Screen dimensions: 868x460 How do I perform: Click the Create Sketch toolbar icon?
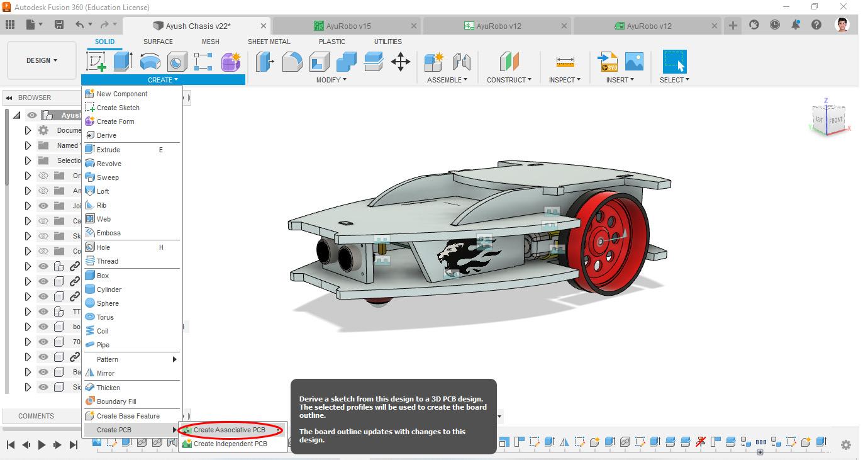pos(96,62)
